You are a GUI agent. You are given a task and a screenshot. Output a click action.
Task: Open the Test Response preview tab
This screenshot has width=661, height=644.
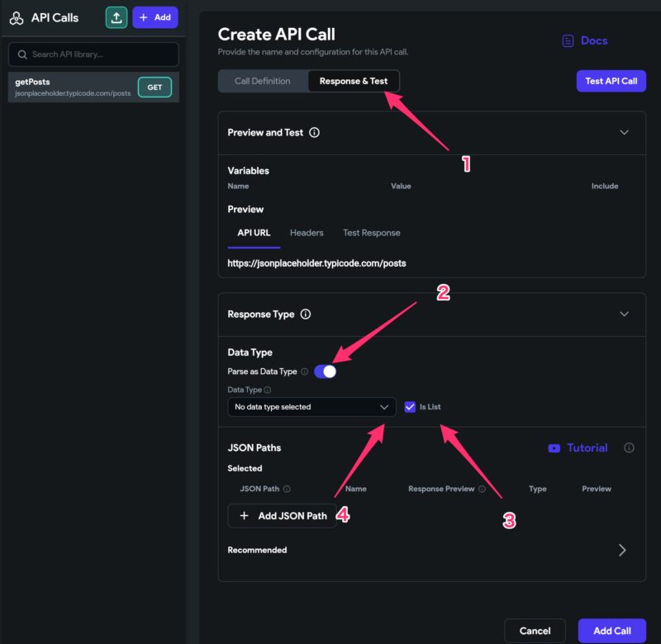click(x=371, y=233)
